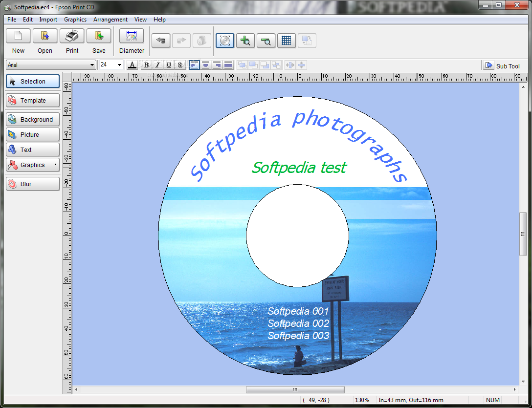Click the delete trash can icon
The width and height of the screenshot is (532, 408).
coord(202,41)
